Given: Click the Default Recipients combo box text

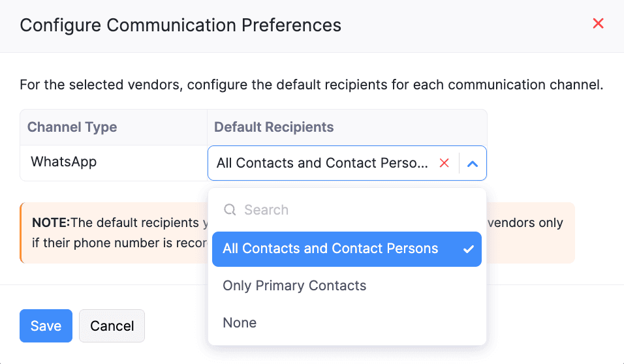Looking at the screenshot, I should coord(322,163).
